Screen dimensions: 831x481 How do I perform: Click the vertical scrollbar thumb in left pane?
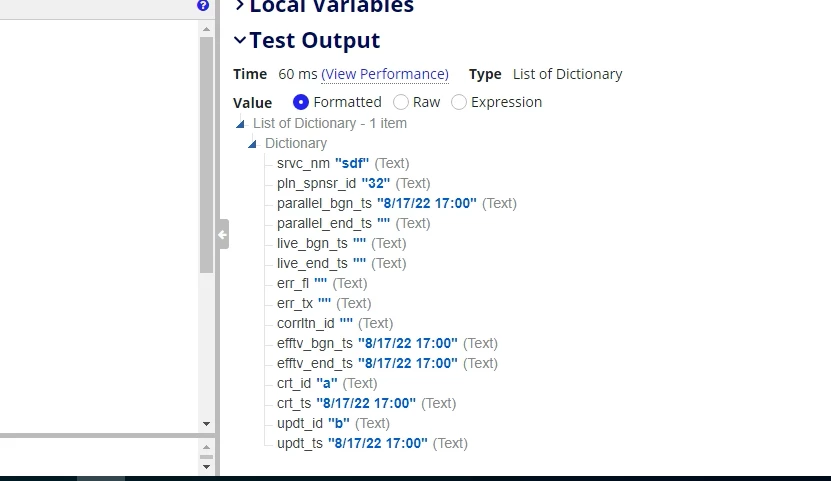click(207, 155)
